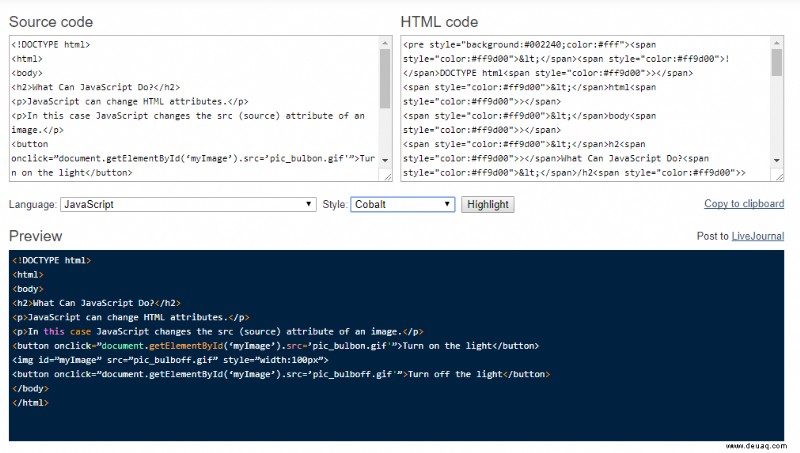
Task: Click the down arrow of HTML code scrollbar
Action: (x=777, y=160)
